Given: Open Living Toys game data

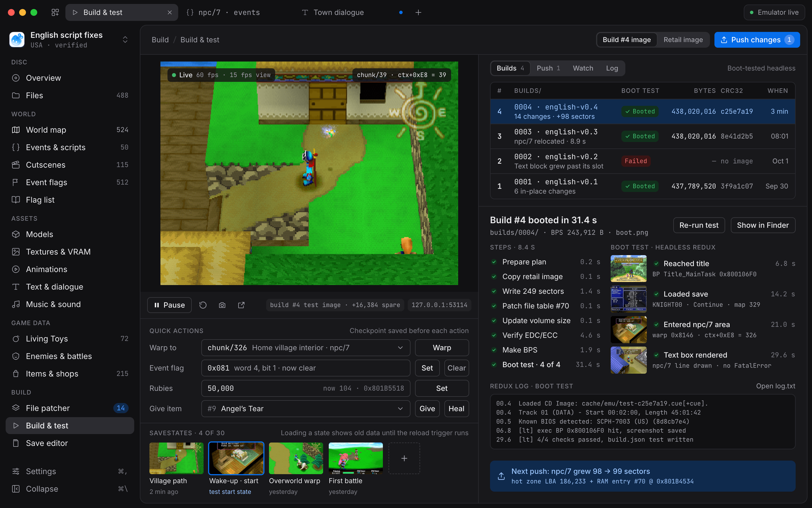Looking at the screenshot, I should (70, 339).
